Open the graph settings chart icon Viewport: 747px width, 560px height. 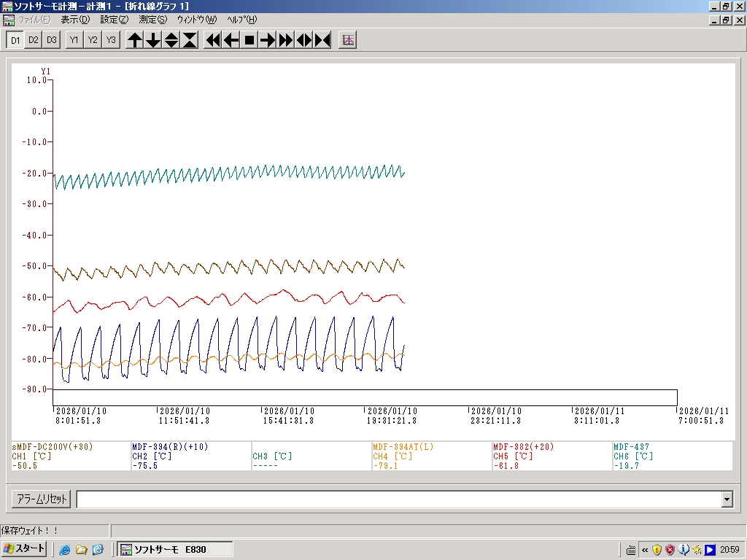(348, 40)
